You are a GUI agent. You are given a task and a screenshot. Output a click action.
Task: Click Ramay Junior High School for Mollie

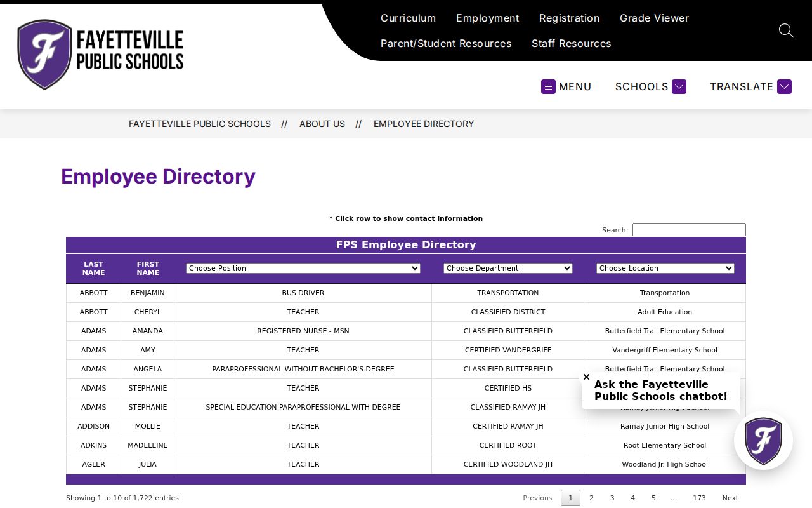[665, 426]
